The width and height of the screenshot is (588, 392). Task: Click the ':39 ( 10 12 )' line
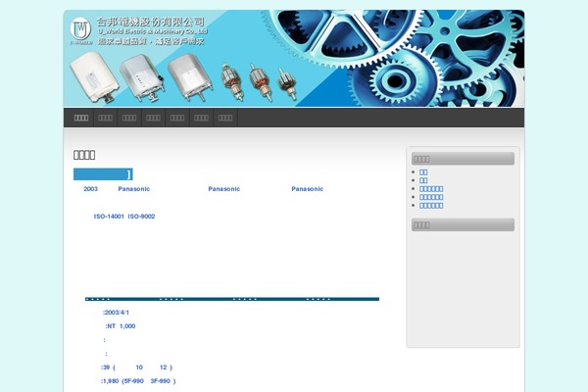pyautogui.click(x=136, y=367)
